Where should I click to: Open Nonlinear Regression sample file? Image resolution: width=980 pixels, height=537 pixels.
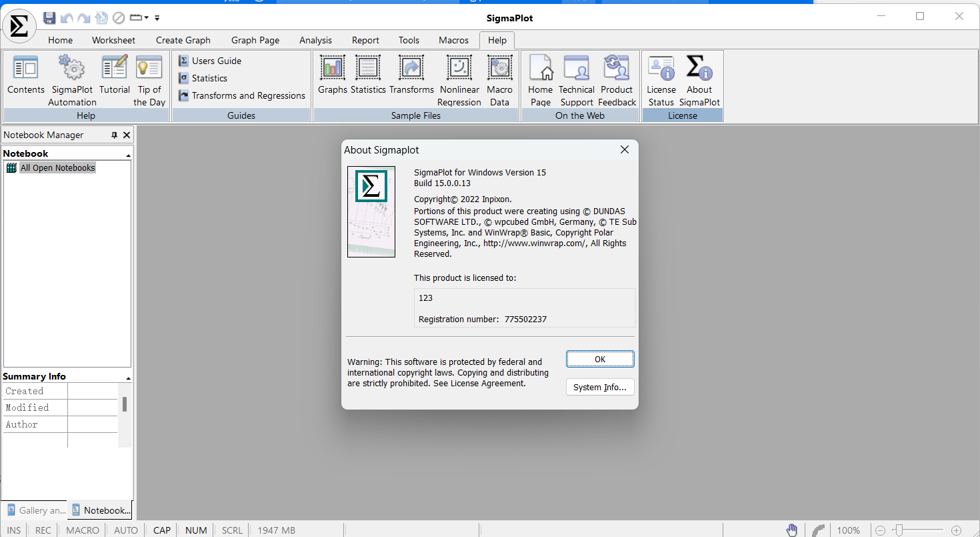(x=459, y=81)
